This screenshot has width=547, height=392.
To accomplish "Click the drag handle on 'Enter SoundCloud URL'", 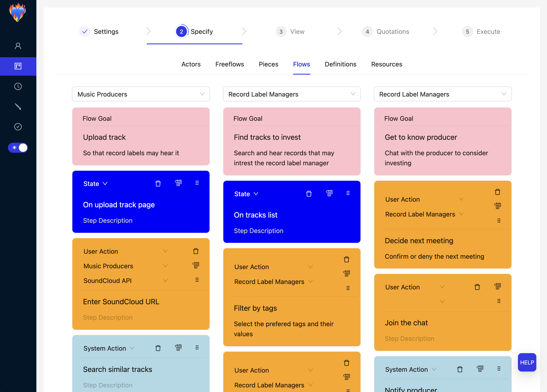I will coord(197,280).
